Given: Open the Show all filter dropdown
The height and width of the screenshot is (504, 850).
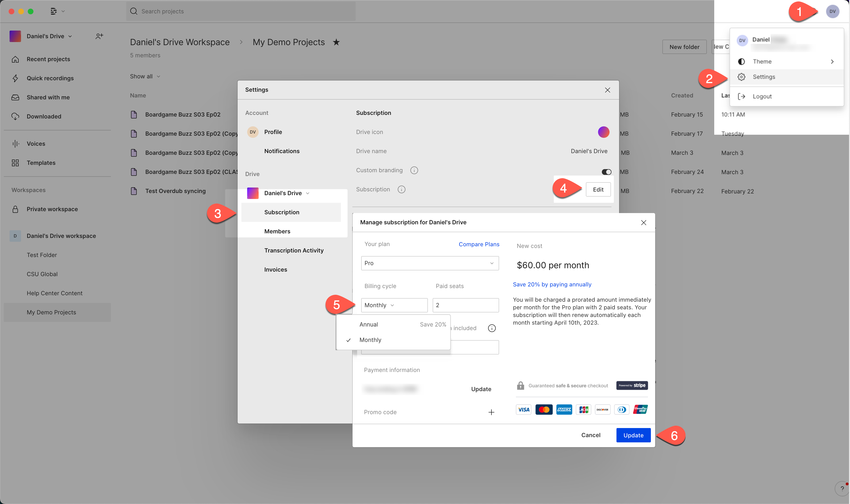Looking at the screenshot, I should (x=145, y=76).
